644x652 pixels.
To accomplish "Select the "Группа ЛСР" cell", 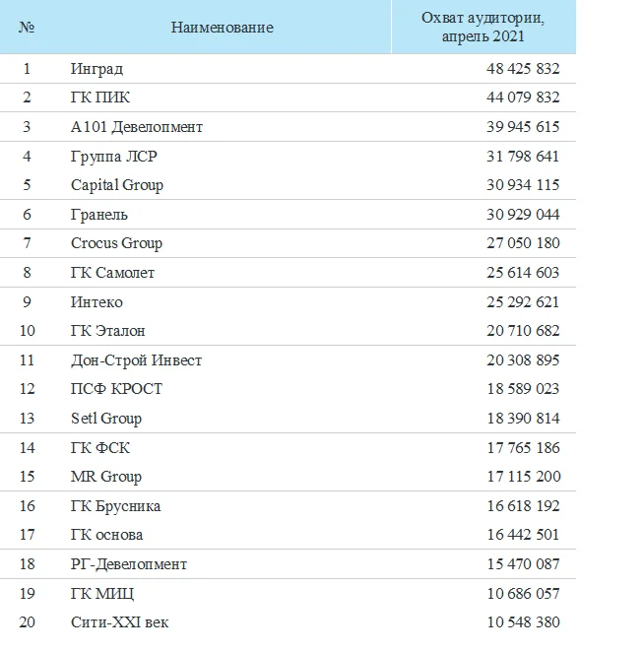I will pyautogui.click(x=114, y=156).
